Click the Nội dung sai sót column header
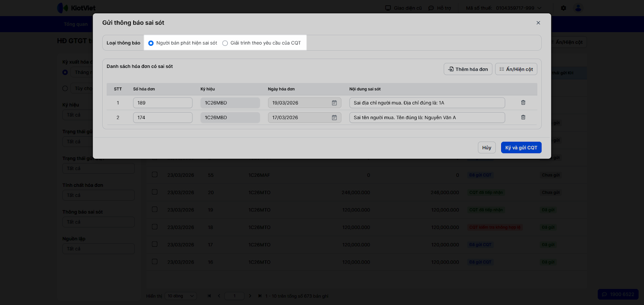The image size is (644, 305). point(365,89)
